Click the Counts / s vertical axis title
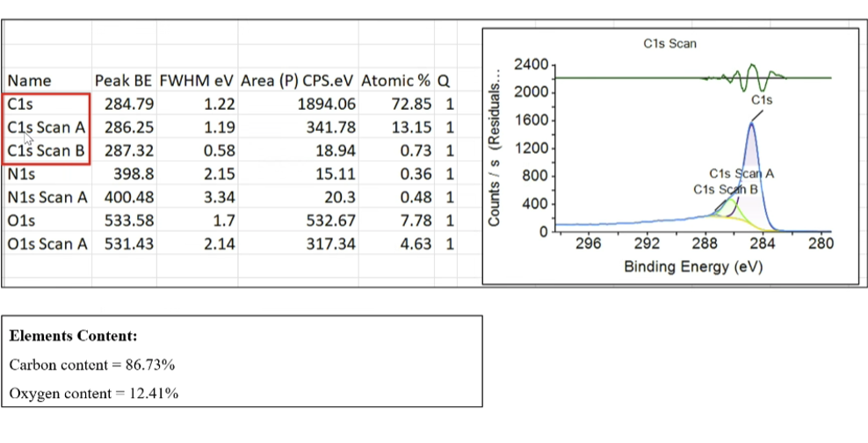 [495, 149]
